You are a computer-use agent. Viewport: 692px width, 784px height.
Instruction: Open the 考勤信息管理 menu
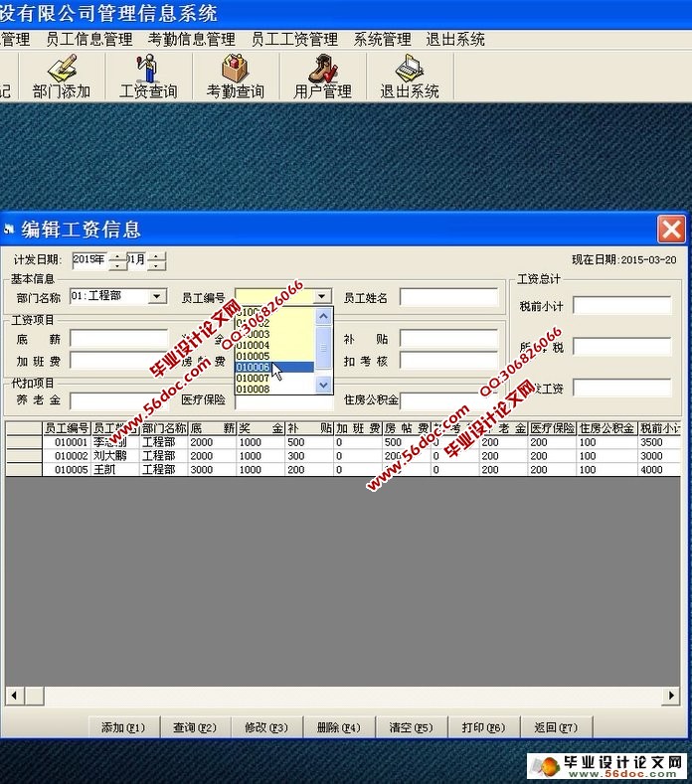191,40
